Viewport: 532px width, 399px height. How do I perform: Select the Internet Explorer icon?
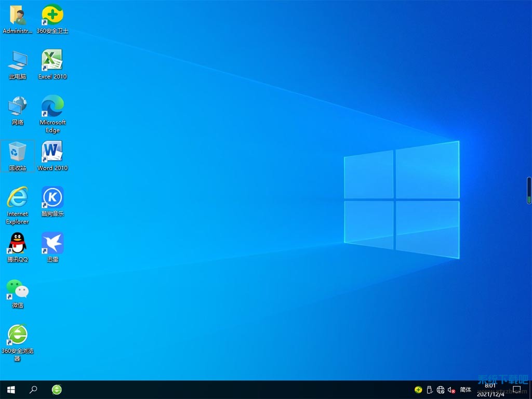click(x=17, y=198)
